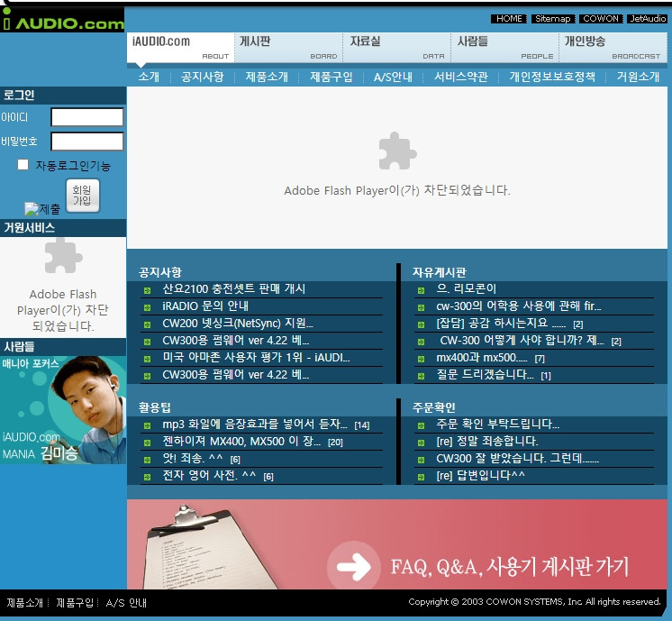Open the 주문확인 section heading
This screenshot has height=621, width=672.
433,407
